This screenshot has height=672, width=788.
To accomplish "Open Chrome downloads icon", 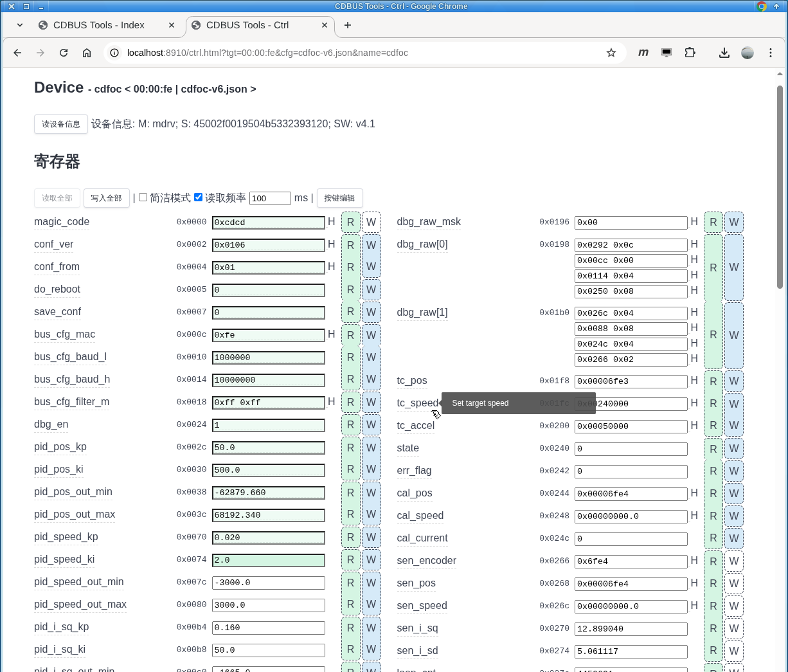I will point(724,53).
